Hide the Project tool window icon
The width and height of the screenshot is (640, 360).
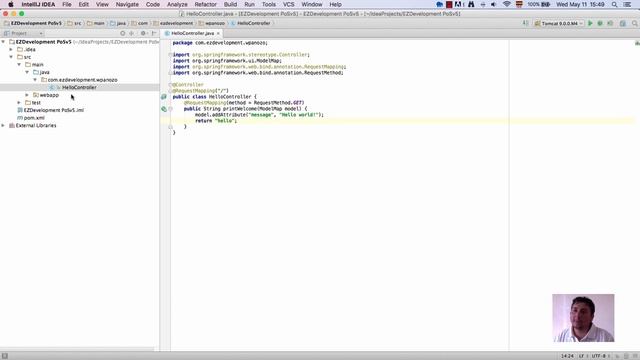(x=154, y=33)
